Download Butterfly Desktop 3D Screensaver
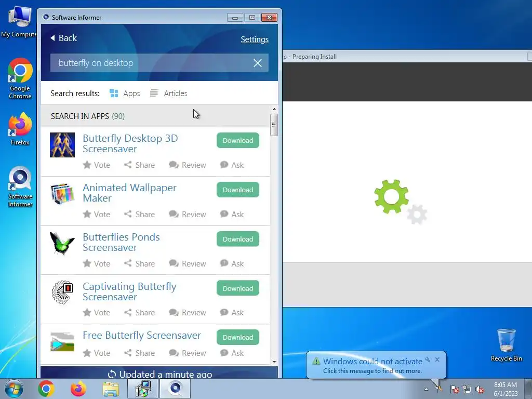The width and height of the screenshot is (532, 399). (238, 140)
